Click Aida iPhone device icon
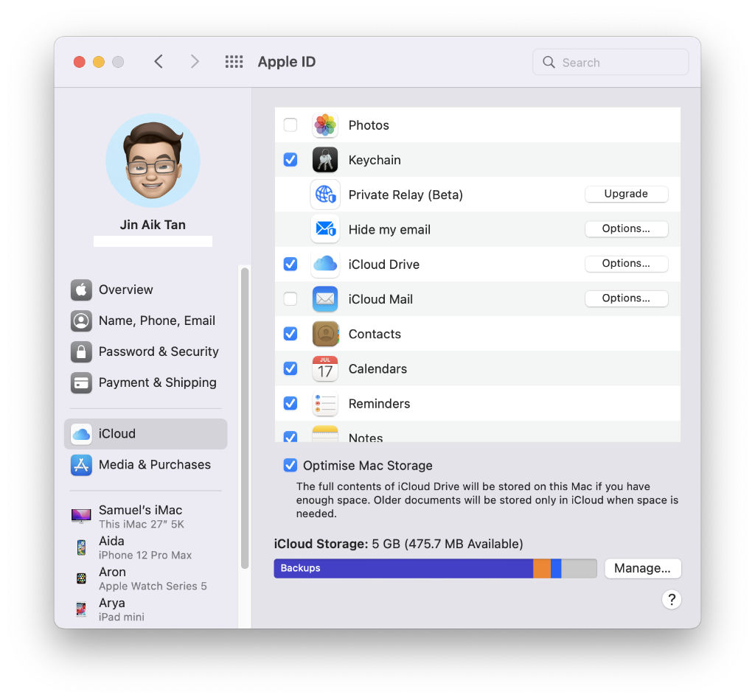Image resolution: width=755 pixels, height=700 pixels. (81, 547)
